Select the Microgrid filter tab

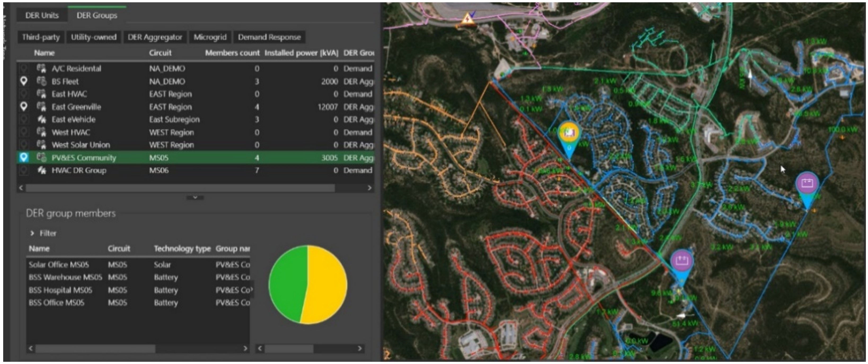coord(210,37)
